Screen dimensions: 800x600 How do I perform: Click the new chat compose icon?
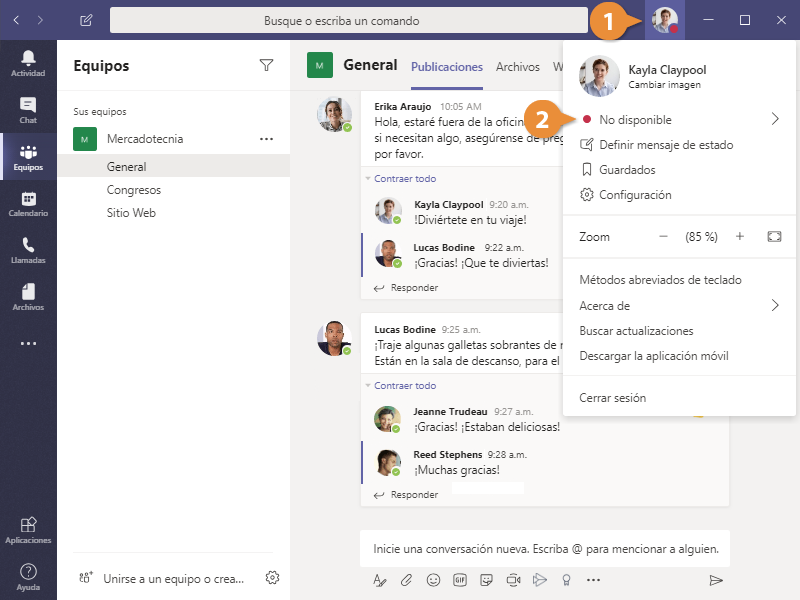coord(86,20)
